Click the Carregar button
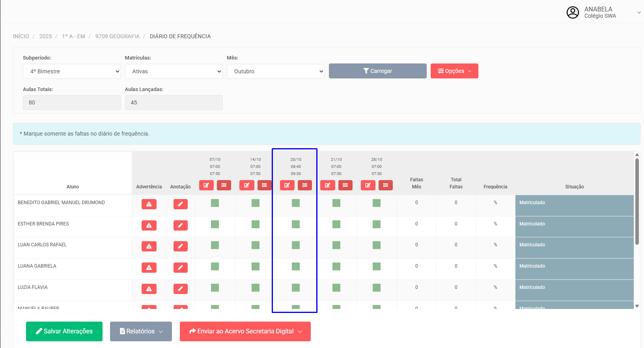Image resolution: width=644 pixels, height=348 pixels. point(378,71)
